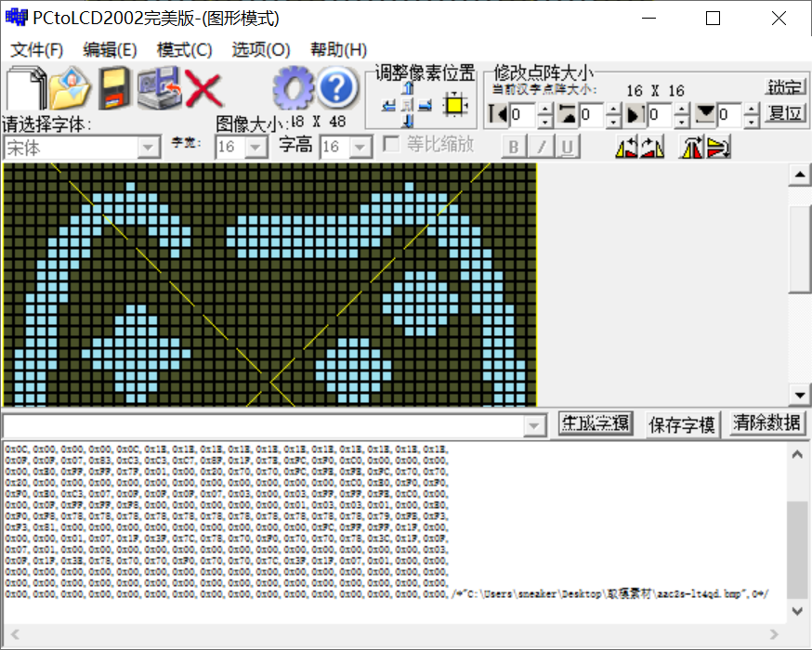Toggle the Italic (I) button
The height and width of the screenshot is (650, 812).
coord(541,147)
